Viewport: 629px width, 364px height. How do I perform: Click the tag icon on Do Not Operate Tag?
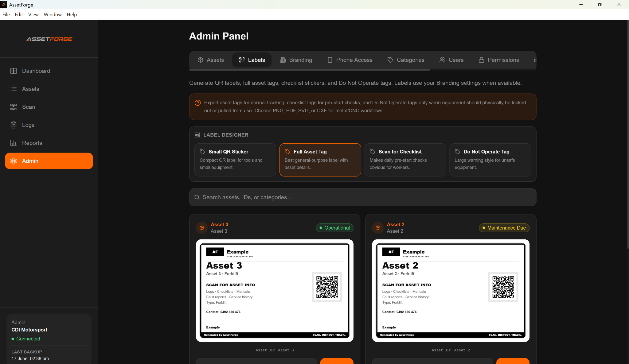[x=458, y=152]
